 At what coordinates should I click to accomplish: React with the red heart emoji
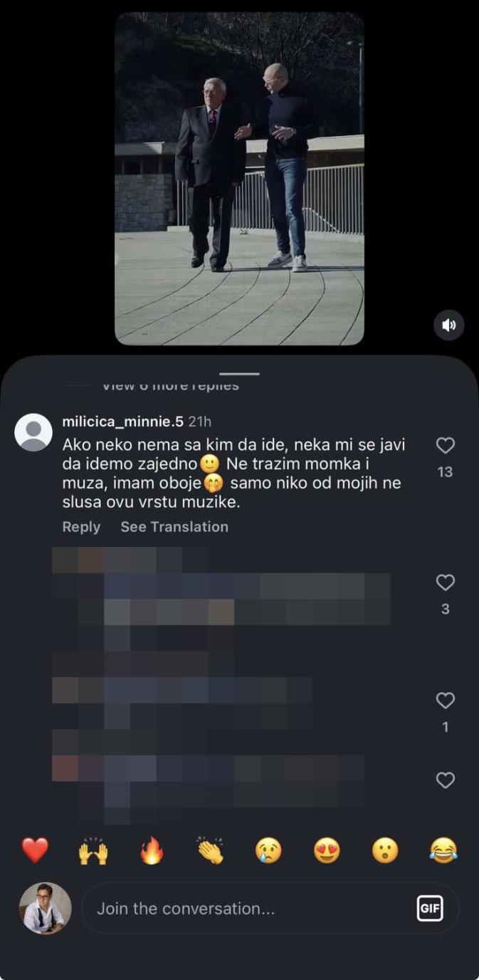pyautogui.click(x=34, y=850)
